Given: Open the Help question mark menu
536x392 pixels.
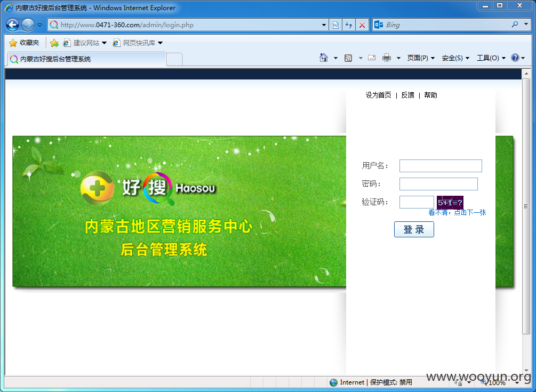Looking at the screenshot, I should tap(518, 58).
